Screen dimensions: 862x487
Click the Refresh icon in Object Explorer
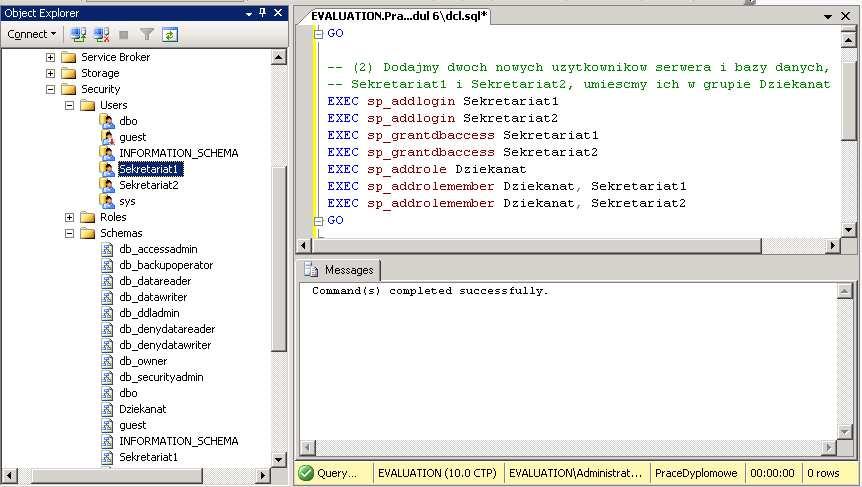click(169, 35)
